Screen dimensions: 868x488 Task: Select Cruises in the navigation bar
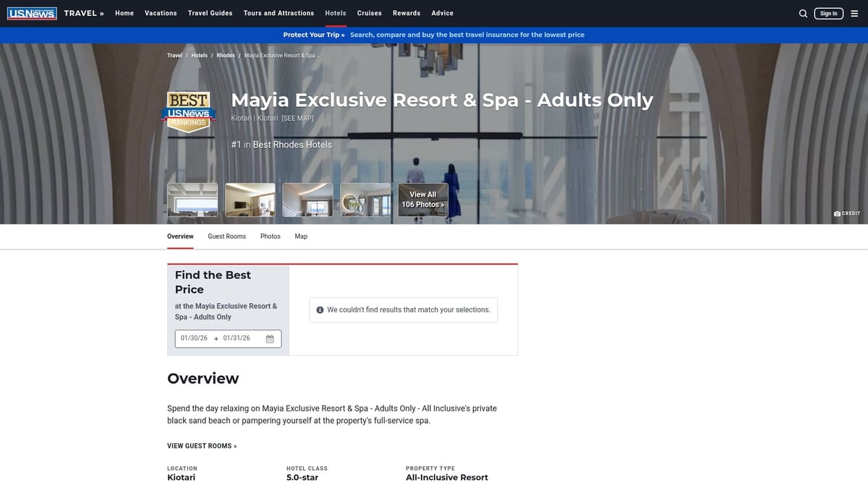pyautogui.click(x=369, y=13)
